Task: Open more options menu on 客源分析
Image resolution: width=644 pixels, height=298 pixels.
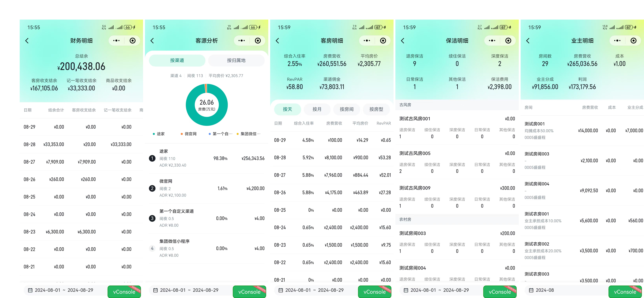Action: [241, 41]
